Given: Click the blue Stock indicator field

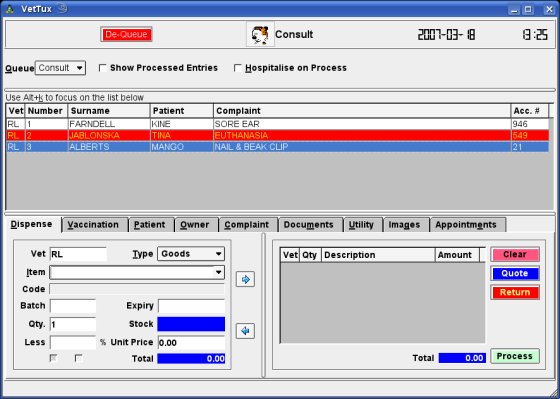Looking at the screenshot, I should [x=191, y=324].
